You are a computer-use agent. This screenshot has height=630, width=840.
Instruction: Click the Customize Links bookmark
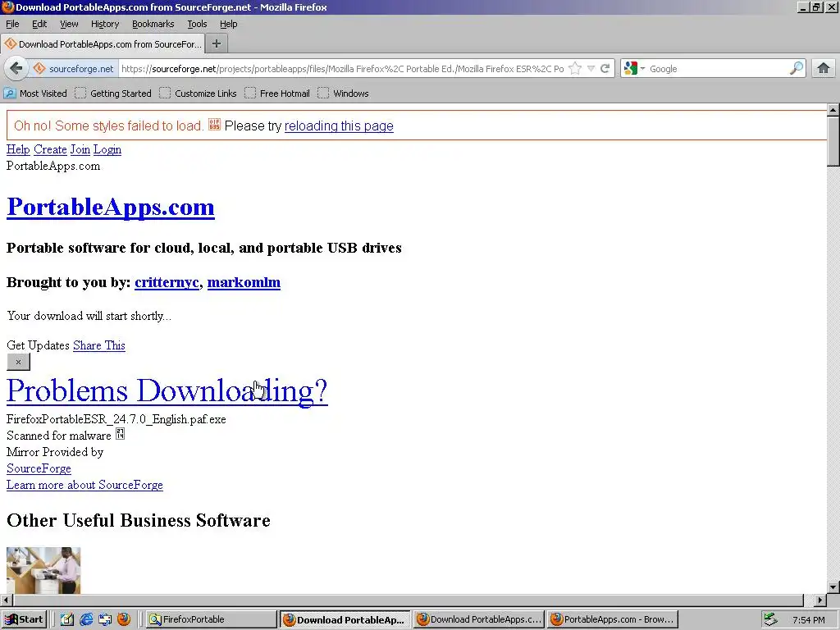click(x=198, y=94)
